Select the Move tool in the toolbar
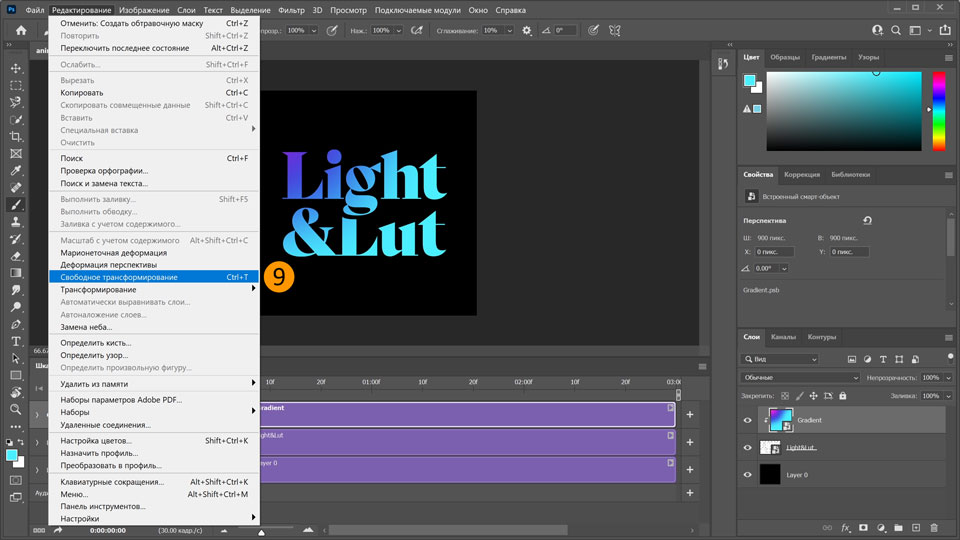Screen dimensions: 960x540 click(x=16, y=68)
